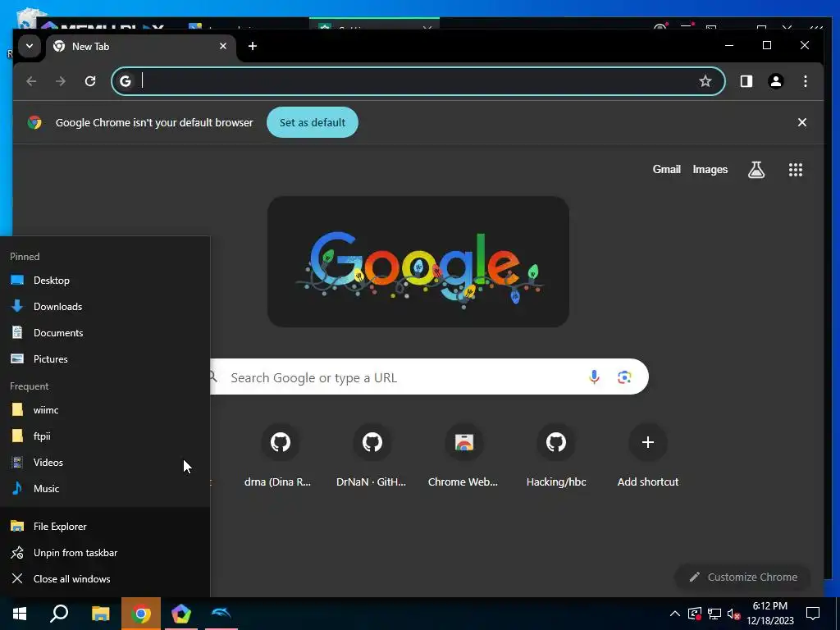
Task: Go back using the back arrow
Action: (x=32, y=81)
